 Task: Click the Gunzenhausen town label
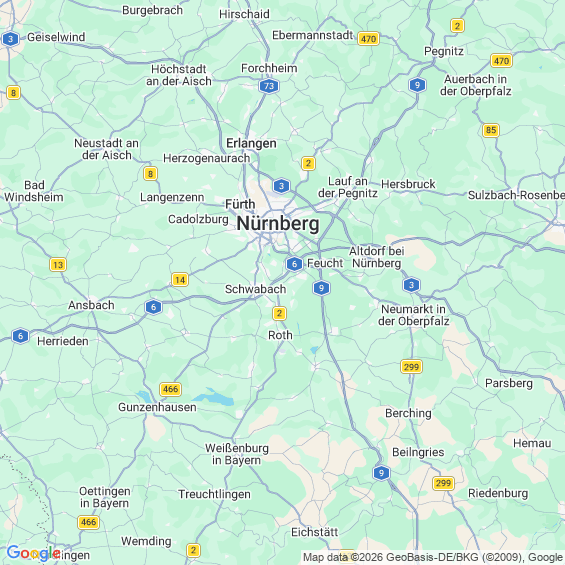point(157,407)
